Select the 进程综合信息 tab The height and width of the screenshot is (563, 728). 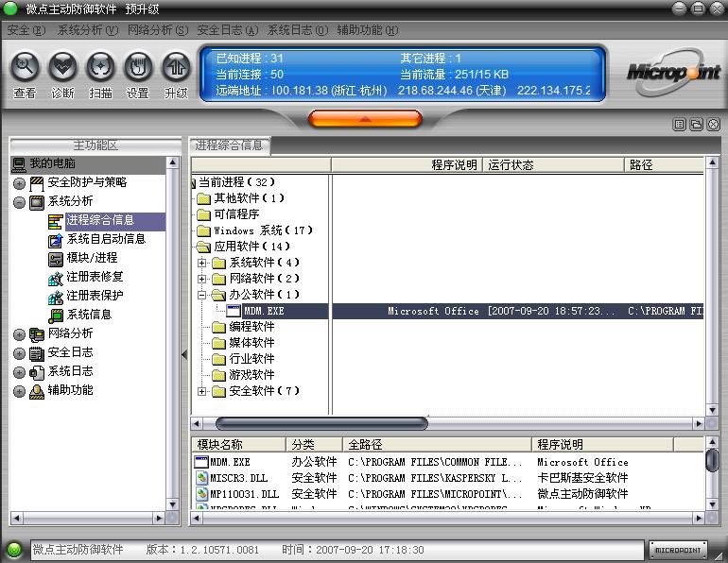[x=230, y=145]
